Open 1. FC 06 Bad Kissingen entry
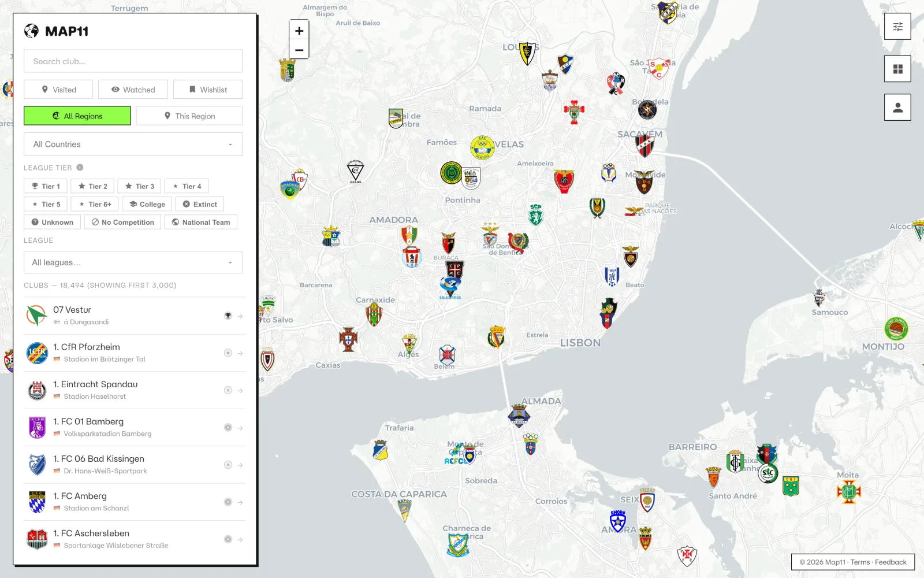The height and width of the screenshot is (578, 924). (x=135, y=465)
